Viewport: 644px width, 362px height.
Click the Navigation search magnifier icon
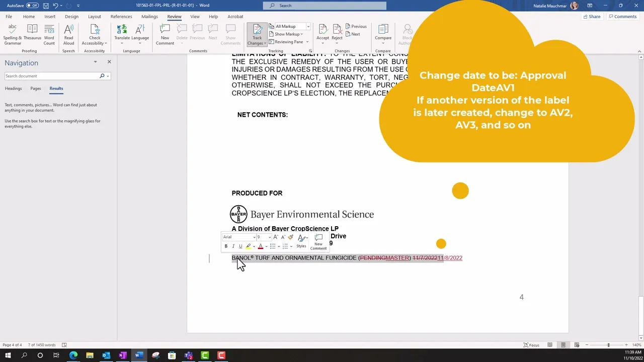tap(102, 76)
